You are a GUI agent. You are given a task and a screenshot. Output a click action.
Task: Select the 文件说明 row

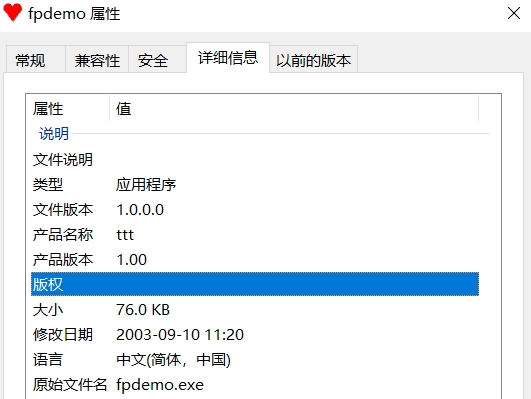pos(255,160)
